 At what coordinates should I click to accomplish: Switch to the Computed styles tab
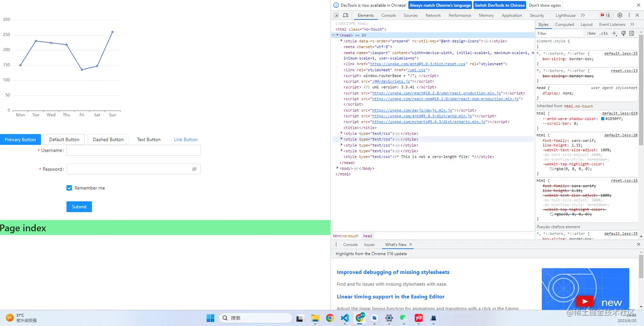click(564, 24)
